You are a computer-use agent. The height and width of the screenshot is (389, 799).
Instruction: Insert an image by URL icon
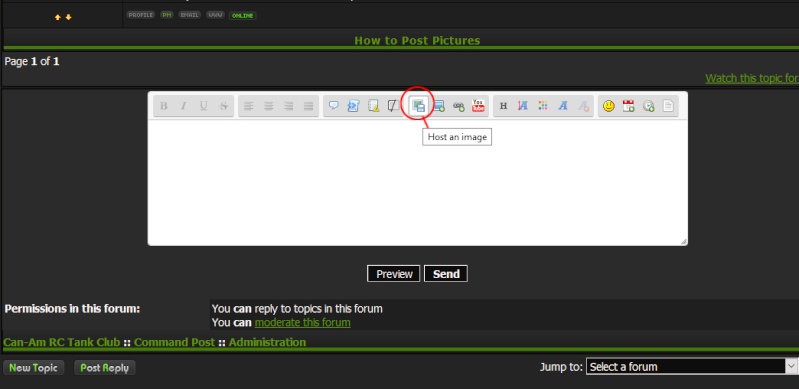pos(438,106)
